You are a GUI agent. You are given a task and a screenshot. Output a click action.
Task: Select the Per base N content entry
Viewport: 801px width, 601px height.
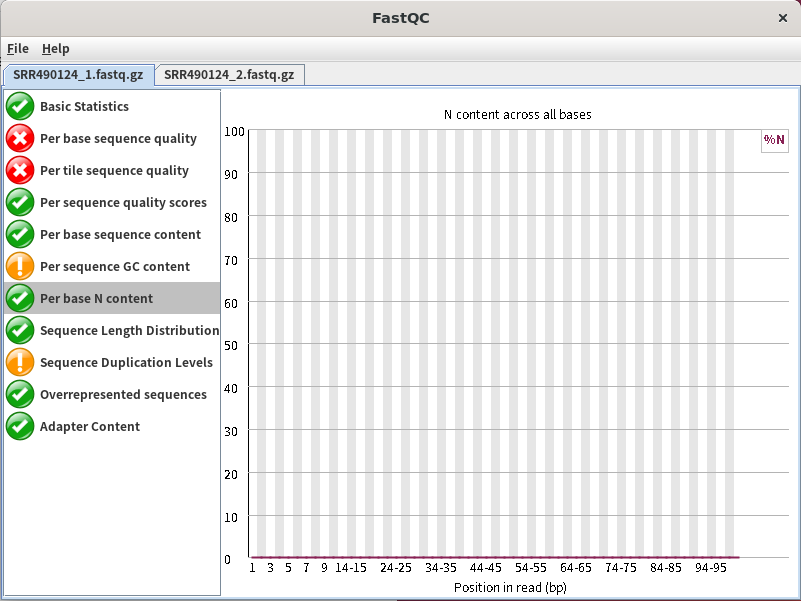[112, 298]
